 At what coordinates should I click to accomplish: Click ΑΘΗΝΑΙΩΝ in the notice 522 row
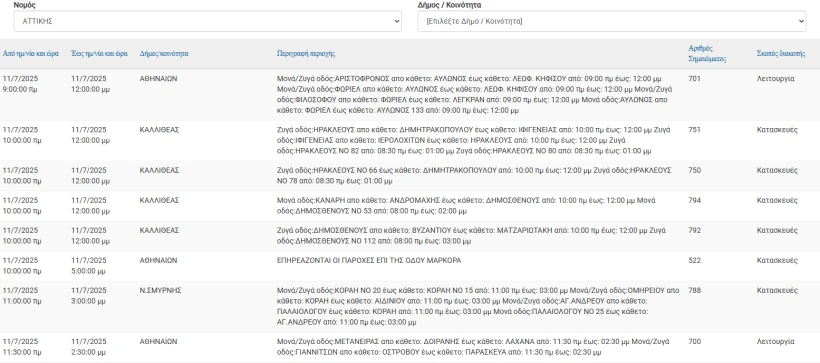(158, 260)
